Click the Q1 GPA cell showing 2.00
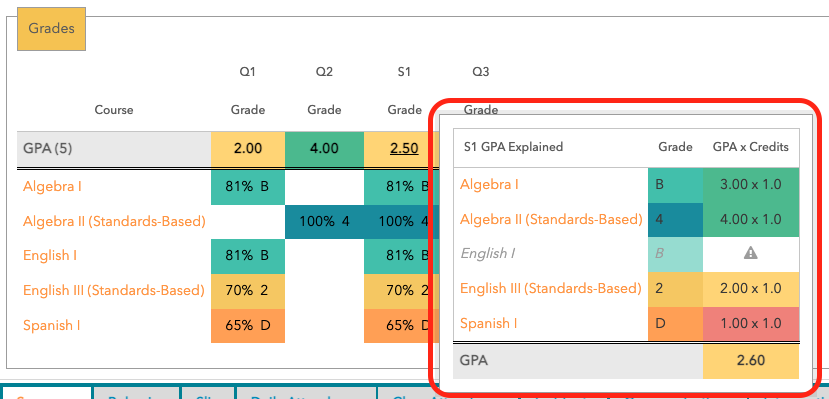The width and height of the screenshot is (829, 399). pyautogui.click(x=248, y=149)
